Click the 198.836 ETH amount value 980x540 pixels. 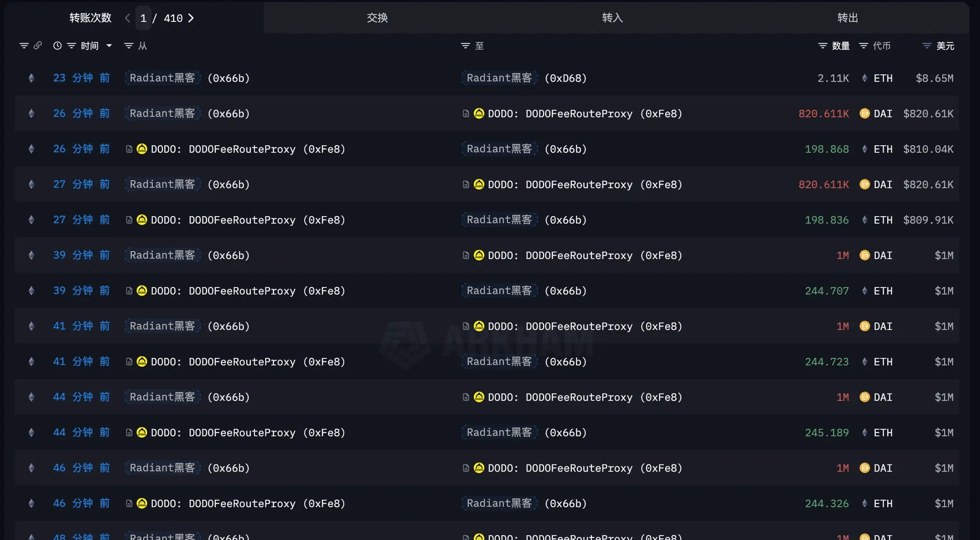coord(827,220)
